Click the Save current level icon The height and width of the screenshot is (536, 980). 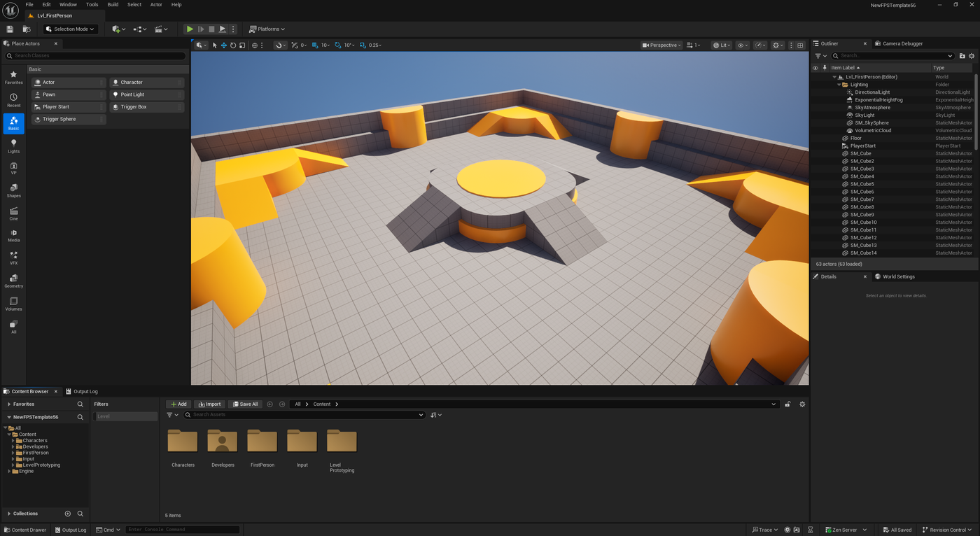[10, 29]
